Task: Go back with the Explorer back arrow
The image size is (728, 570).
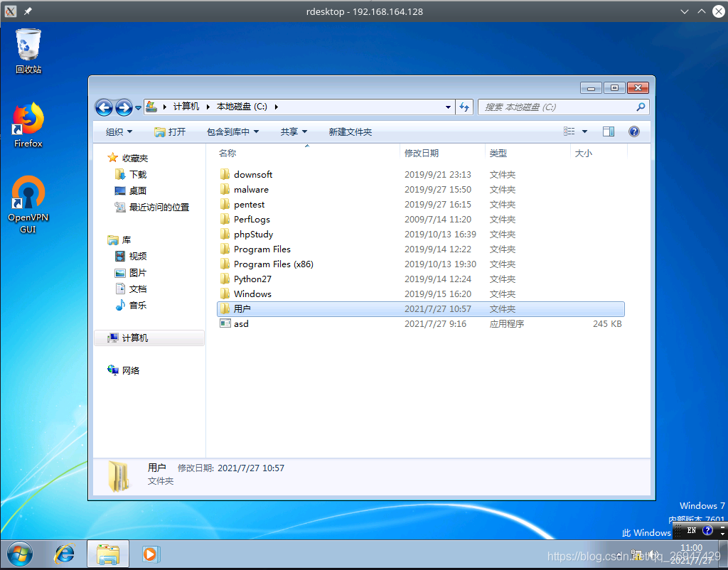Action: tap(104, 108)
